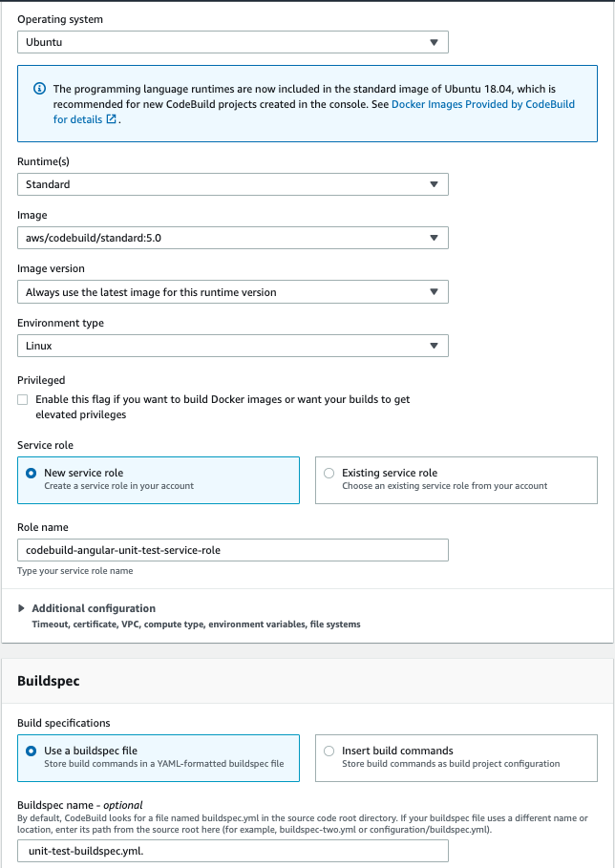Select Use a buildspec file option

point(32,751)
